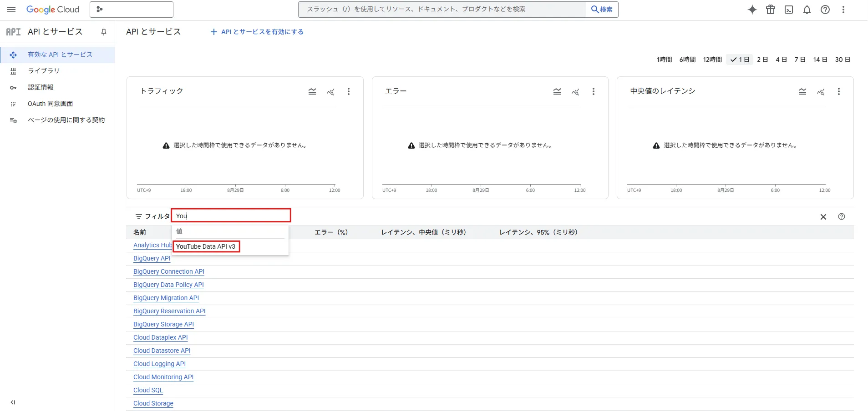This screenshot has height=411, width=868.
Task: Open the BigQuery API link
Action: tap(152, 259)
